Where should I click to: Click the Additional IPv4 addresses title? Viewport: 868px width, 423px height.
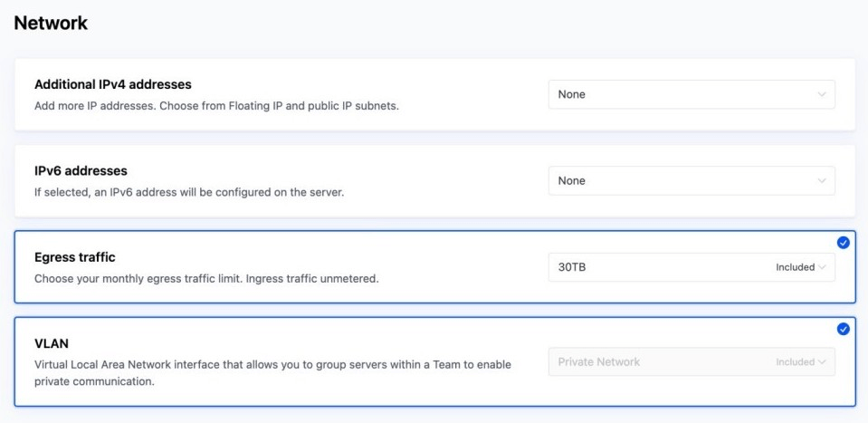pyautogui.click(x=113, y=84)
